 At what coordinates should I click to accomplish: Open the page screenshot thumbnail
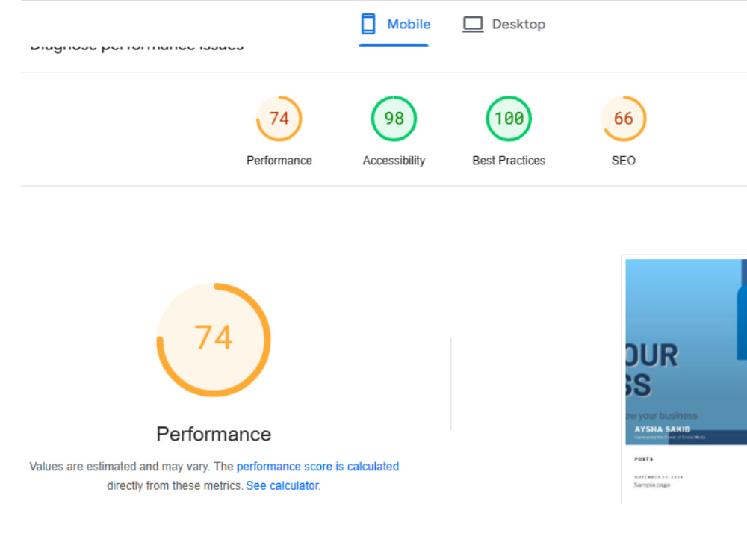pyautogui.click(x=686, y=379)
